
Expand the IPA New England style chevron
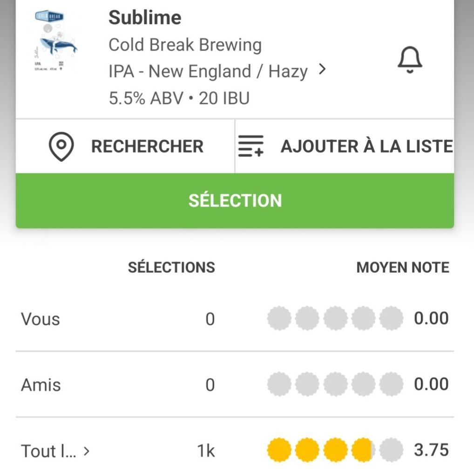322,70
